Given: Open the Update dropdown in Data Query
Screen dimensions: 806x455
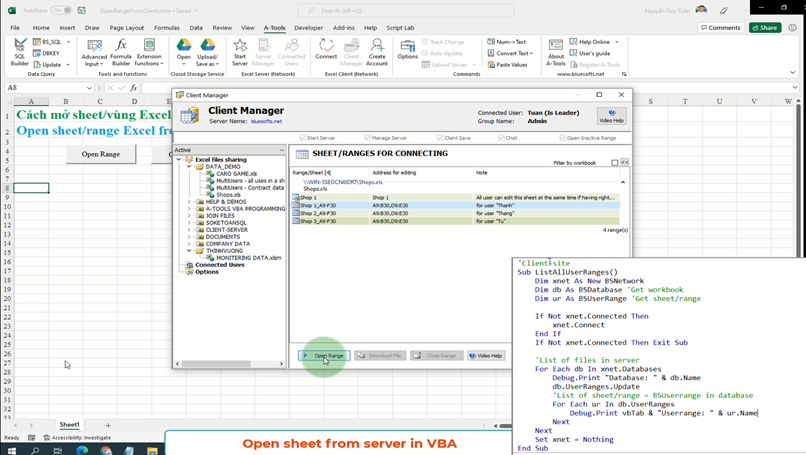Looking at the screenshot, I should click(x=68, y=65).
